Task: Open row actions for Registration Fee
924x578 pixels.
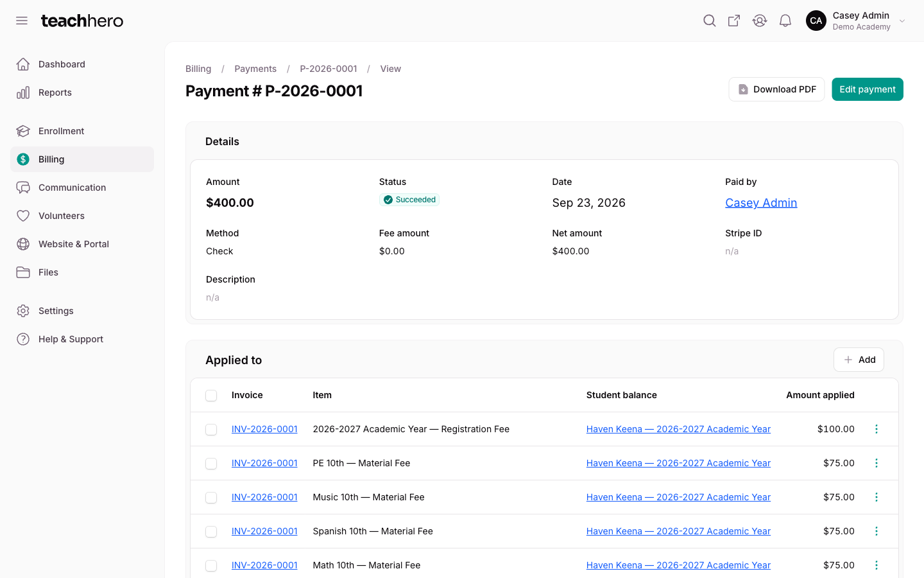Action: click(x=877, y=429)
